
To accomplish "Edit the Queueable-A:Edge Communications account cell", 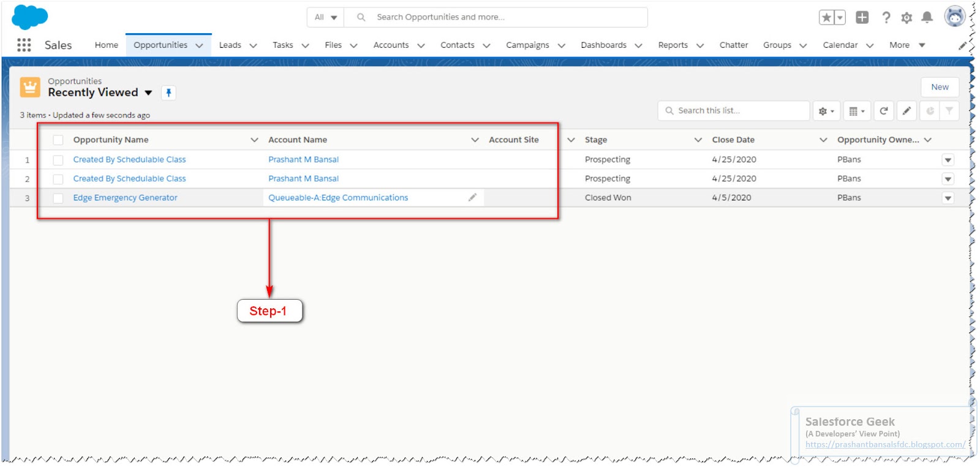I will pos(472,197).
